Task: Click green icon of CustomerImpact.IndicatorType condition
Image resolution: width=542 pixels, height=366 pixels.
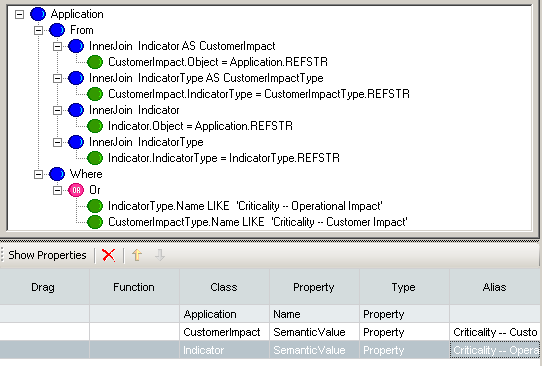Action: tap(95, 94)
